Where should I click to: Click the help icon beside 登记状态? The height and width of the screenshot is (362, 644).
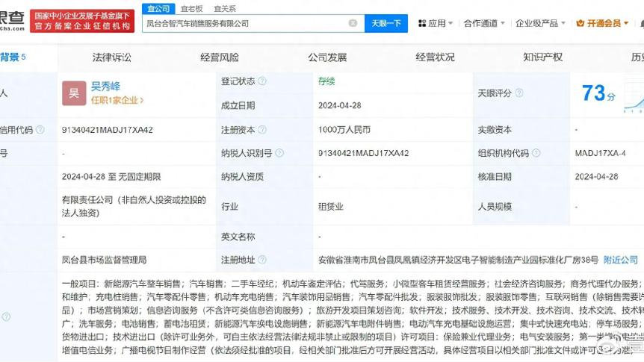click(x=262, y=81)
